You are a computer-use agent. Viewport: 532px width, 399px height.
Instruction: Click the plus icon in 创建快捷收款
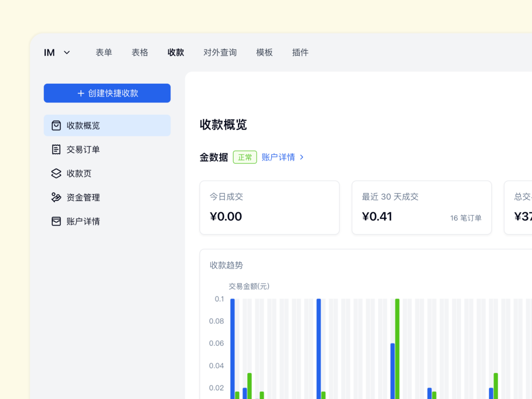point(81,93)
